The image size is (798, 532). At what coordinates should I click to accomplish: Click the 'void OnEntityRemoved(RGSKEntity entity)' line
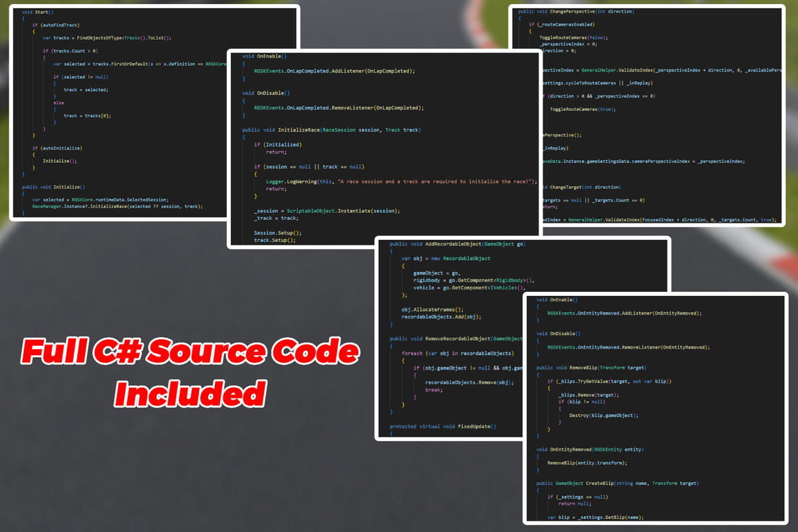[589, 449]
